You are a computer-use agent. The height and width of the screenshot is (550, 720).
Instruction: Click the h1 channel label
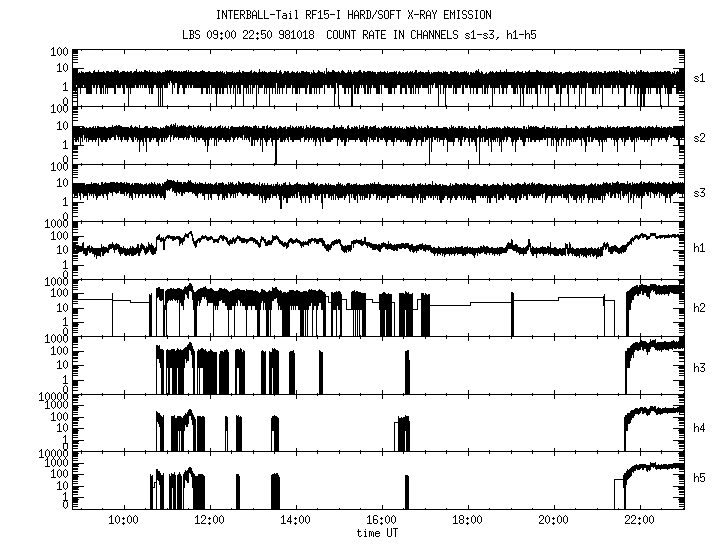(700, 248)
